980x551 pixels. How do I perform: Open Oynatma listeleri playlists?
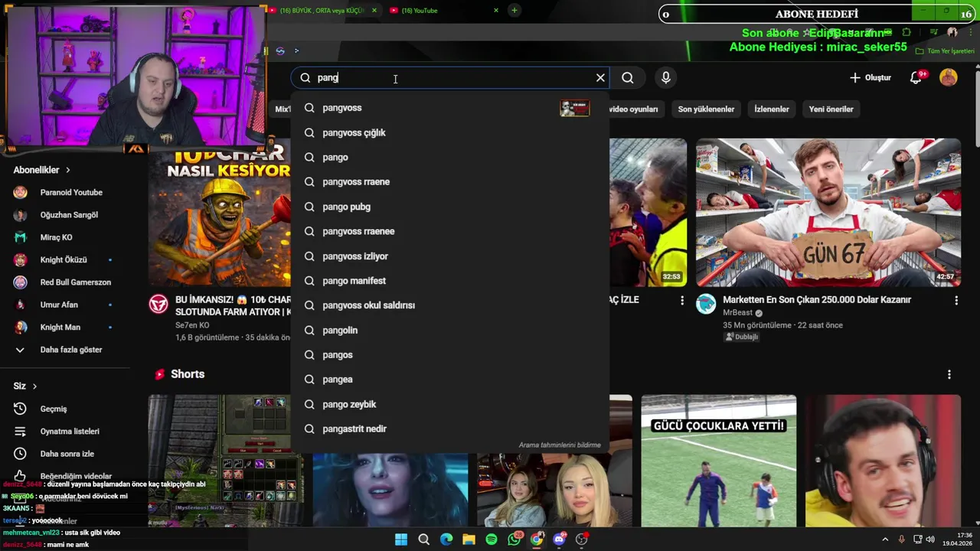[71, 431]
